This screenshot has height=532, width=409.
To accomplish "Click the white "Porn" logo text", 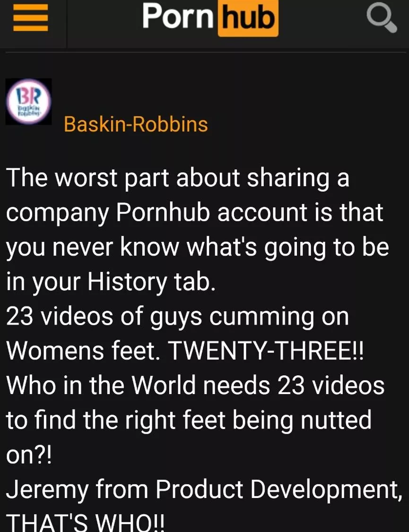I will click(x=177, y=16).
